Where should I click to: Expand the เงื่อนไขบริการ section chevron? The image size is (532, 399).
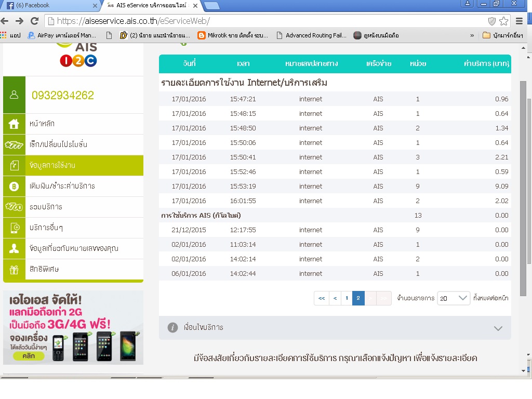(x=498, y=328)
